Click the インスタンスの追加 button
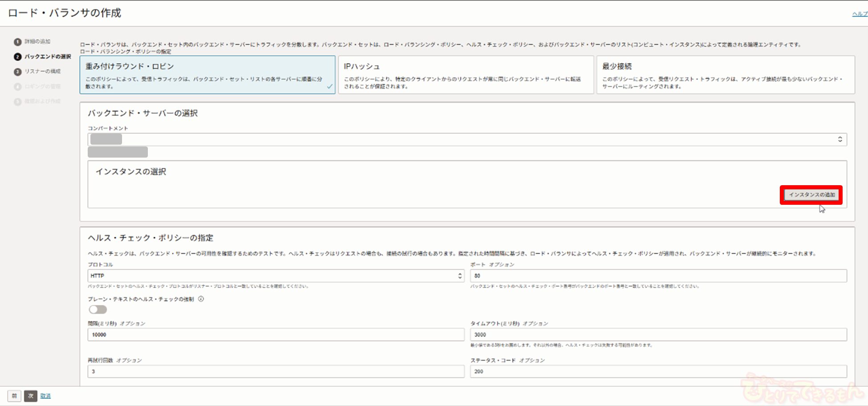 [811, 195]
